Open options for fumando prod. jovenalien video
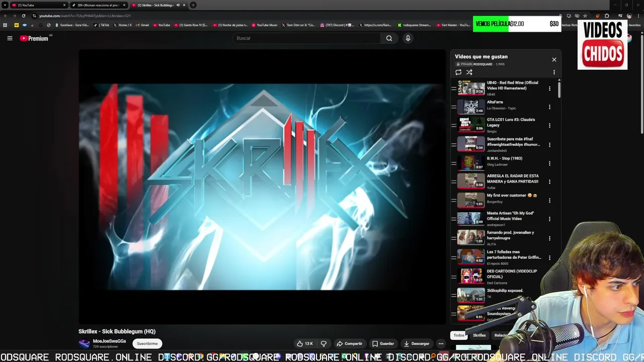 pyautogui.click(x=549, y=238)
